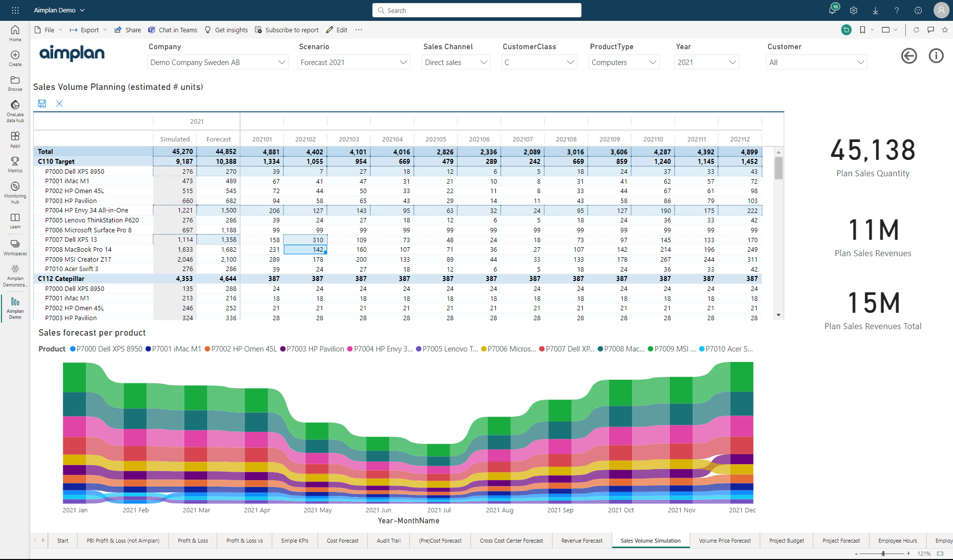Open the File menu
Screen dimensions: 953x560
(x=49, y=30)
